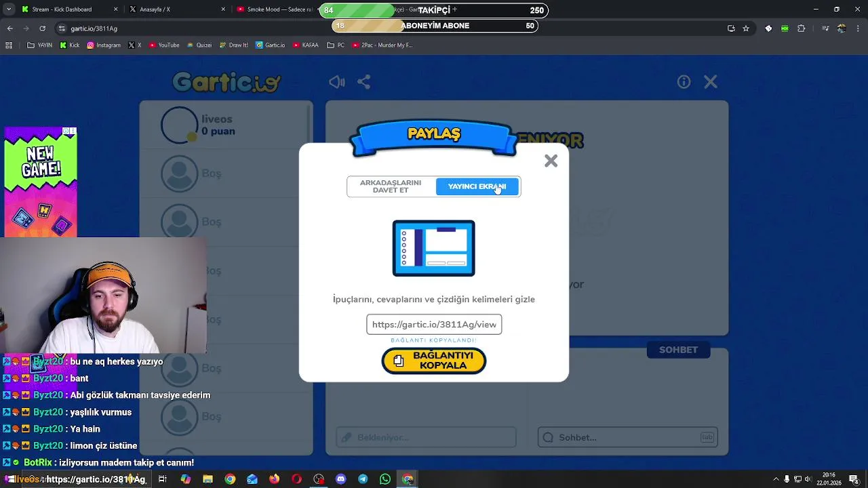Mute the Gartic.io sound speaker icon
The height and width of the screenshot is (488, 868).
click(x=337, y=82)
